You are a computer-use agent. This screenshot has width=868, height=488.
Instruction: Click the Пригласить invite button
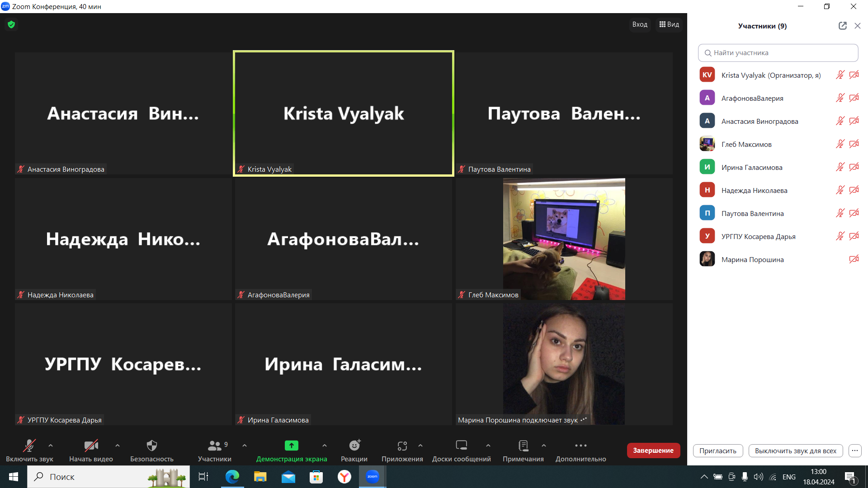(x=717, y=450)
